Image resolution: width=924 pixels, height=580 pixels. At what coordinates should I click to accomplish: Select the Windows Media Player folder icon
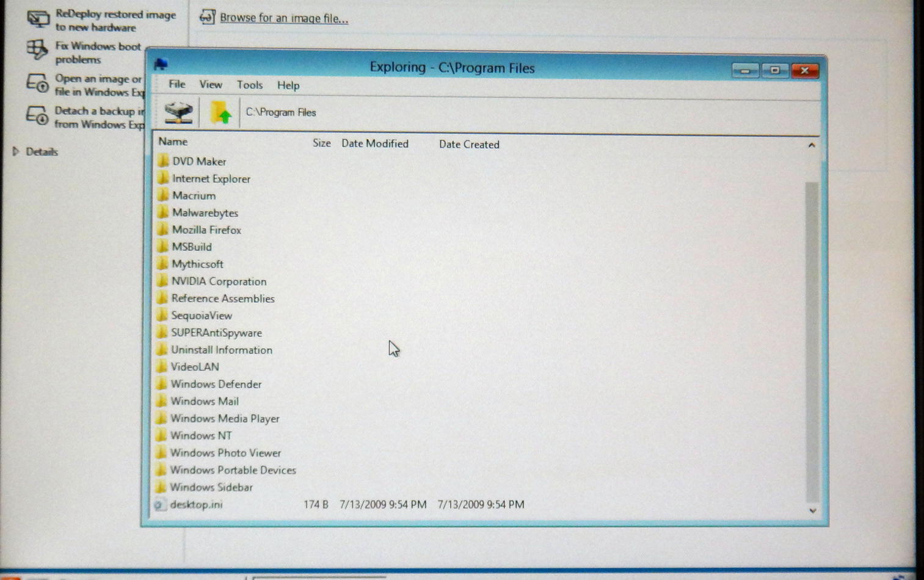(161, 418)
